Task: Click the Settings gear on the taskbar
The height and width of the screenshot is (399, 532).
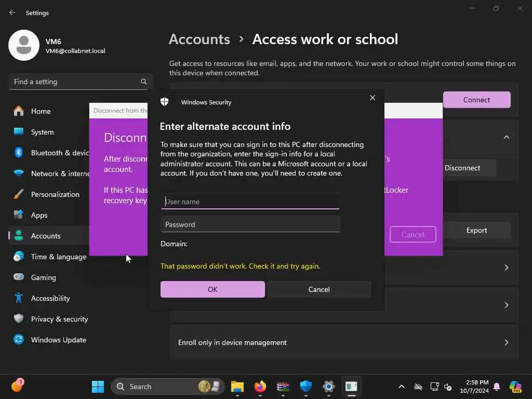Action: click(328, 387)
